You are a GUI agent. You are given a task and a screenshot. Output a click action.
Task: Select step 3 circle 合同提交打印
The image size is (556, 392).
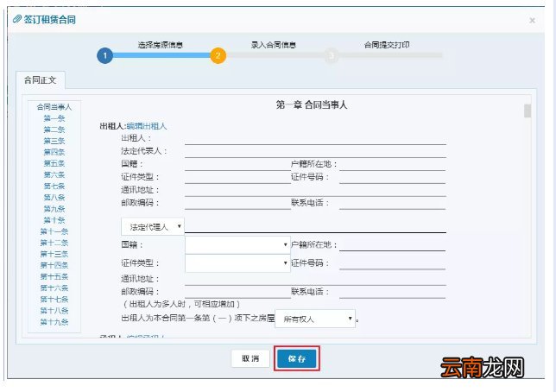point(332,56)
